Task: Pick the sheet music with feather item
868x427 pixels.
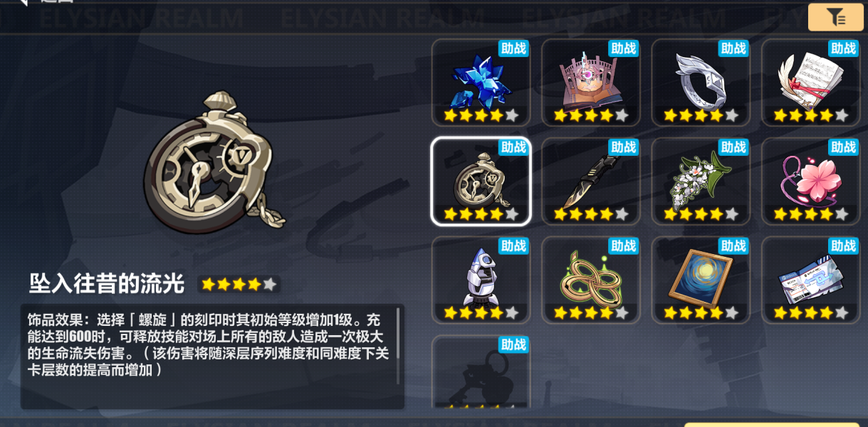Action: click(811, 83)
